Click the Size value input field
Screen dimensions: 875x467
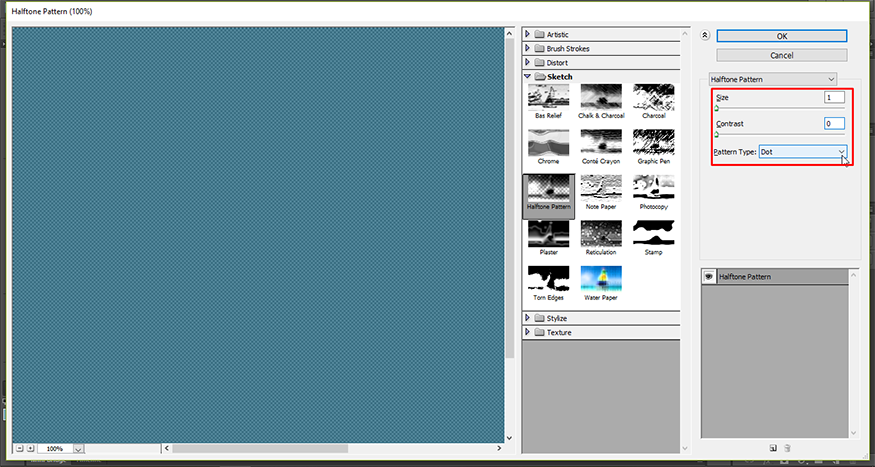click(x=834, y=98)
